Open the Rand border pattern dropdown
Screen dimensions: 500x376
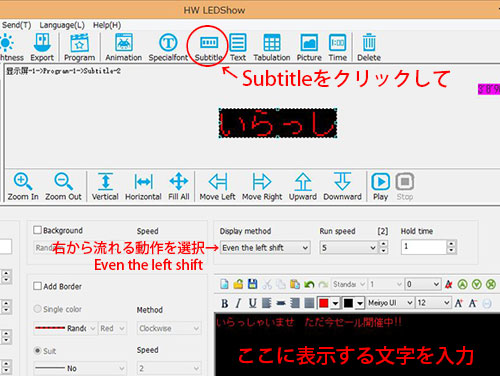65,328
